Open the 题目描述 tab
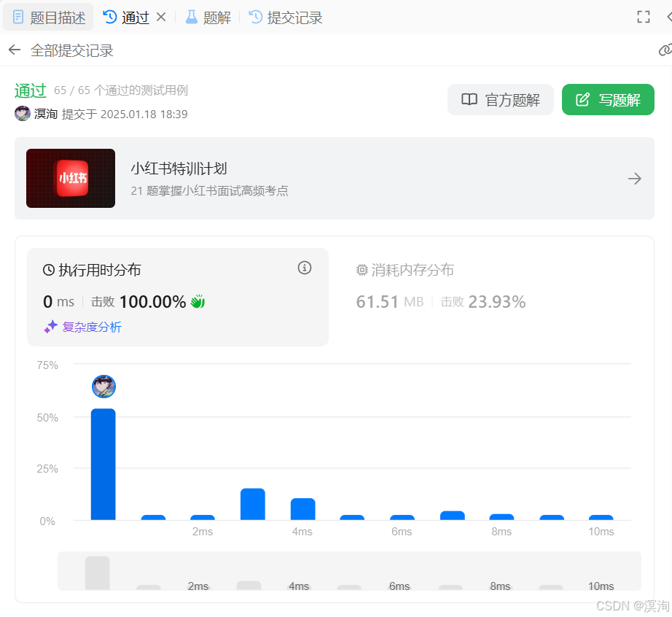Viewport: 672px width, 617px height. click(x=48, y=18)
